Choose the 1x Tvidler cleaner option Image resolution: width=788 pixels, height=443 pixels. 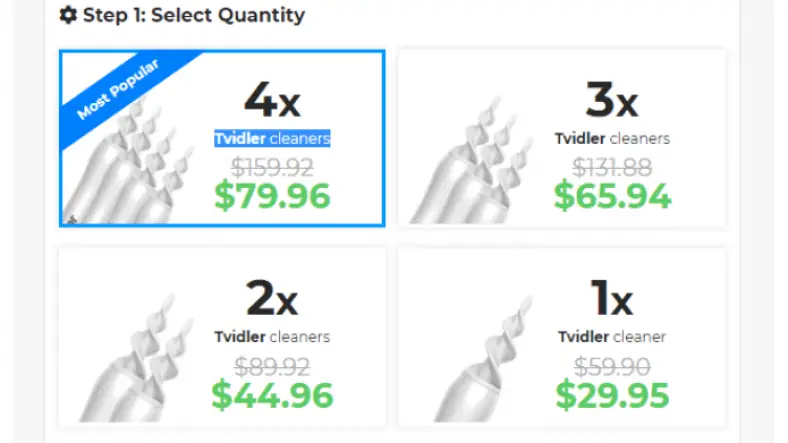pyautogui.click(x=612, y=298)
